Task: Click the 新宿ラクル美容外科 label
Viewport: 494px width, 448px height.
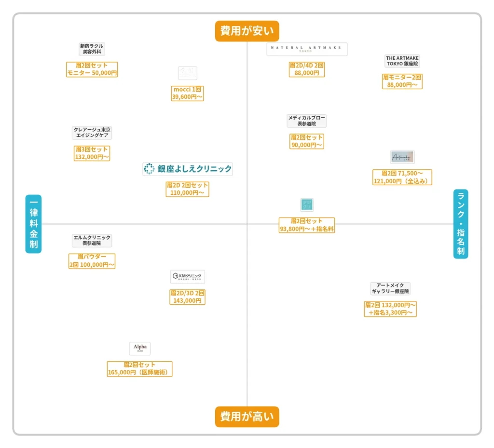Action: coord(92,49)
